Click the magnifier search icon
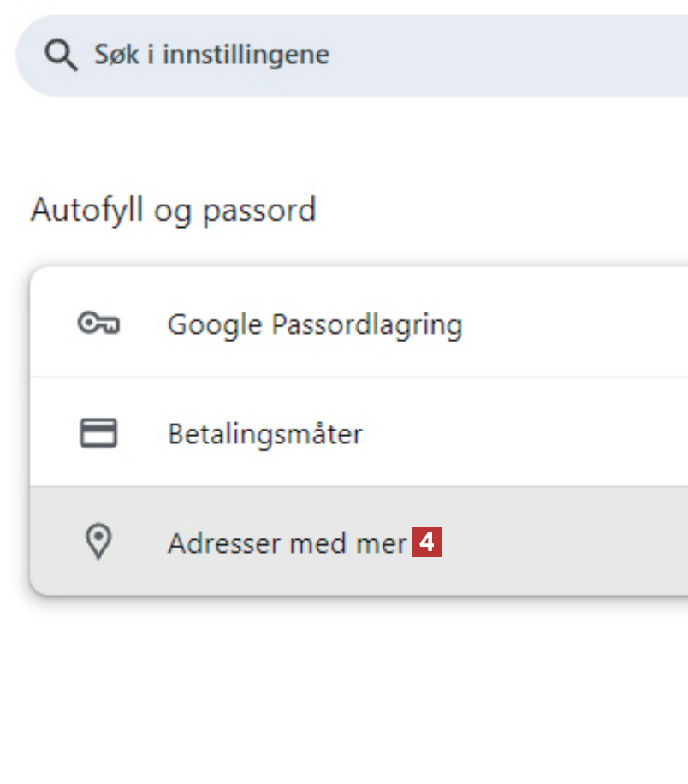 62,56
